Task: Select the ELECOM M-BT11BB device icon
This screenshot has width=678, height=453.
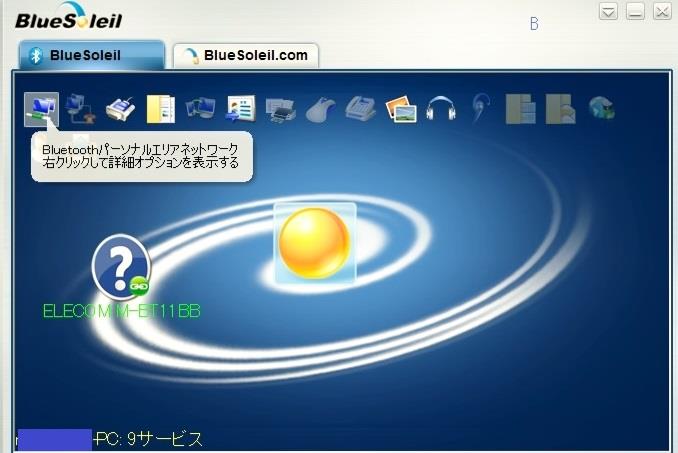Action: pyautogui.click(x=122, y=268)
